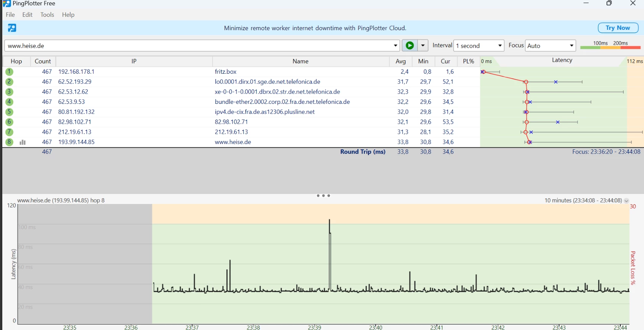Open the File menu

coord(10,15)
